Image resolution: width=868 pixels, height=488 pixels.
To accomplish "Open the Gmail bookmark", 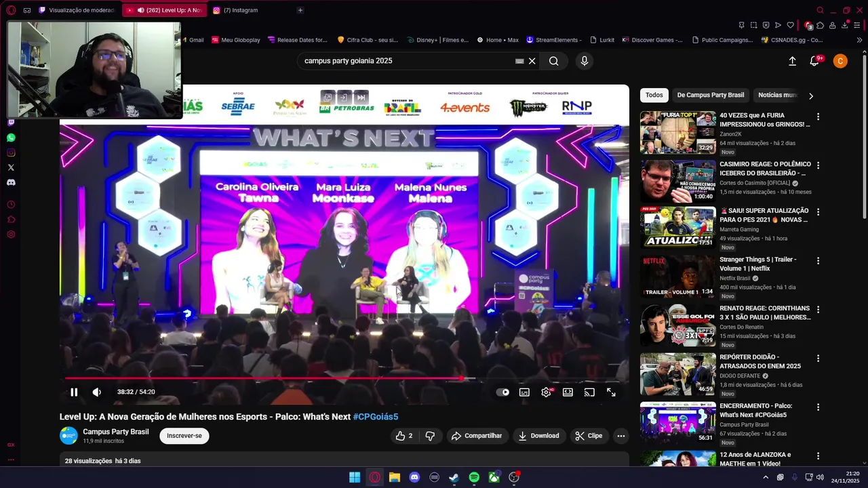I will tap(192, 40).
